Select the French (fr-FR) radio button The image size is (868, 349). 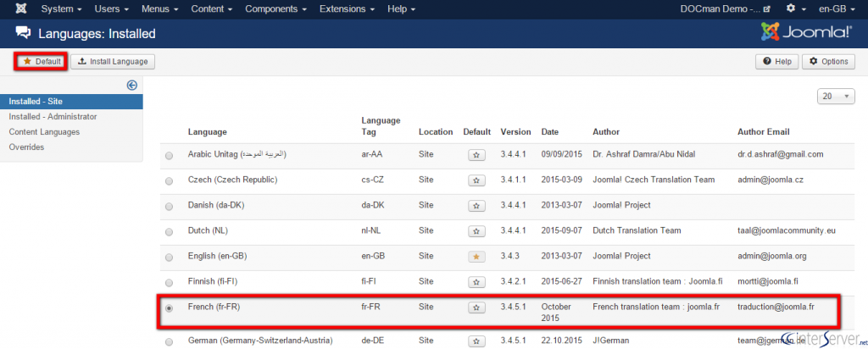click(x=169, y=308)
